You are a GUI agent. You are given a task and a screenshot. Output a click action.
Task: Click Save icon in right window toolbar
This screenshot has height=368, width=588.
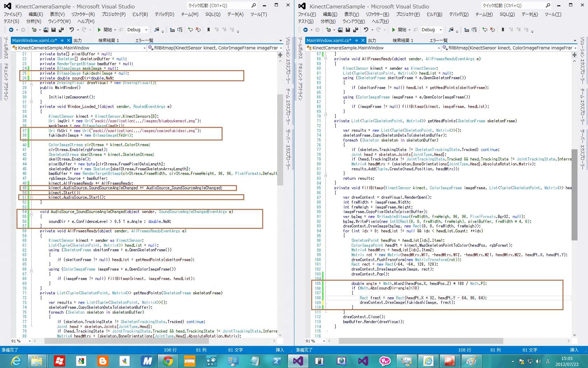(348, 30)
